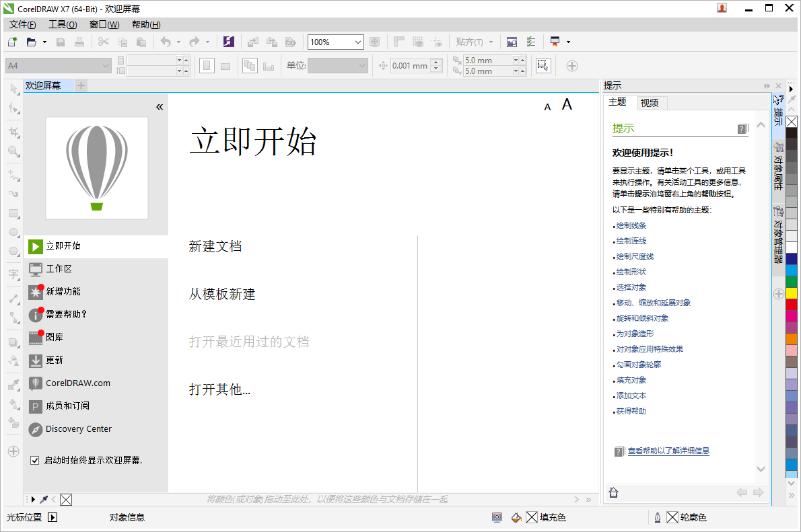Select the Pick tool in the toolbox
Image resolution: width=801 pixels, height=532 pixels.
tap(13, 89)
